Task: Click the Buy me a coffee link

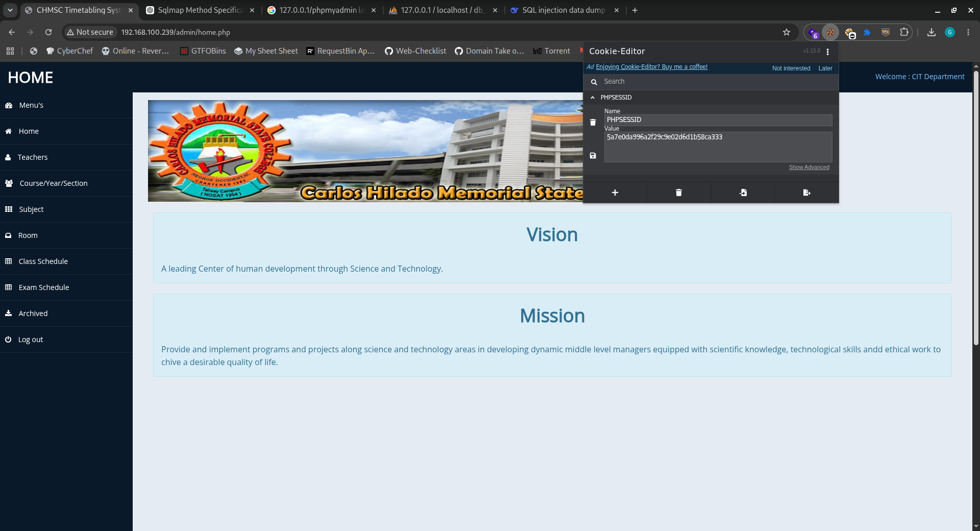Action: pyautogui.click(x=651, y=67)
